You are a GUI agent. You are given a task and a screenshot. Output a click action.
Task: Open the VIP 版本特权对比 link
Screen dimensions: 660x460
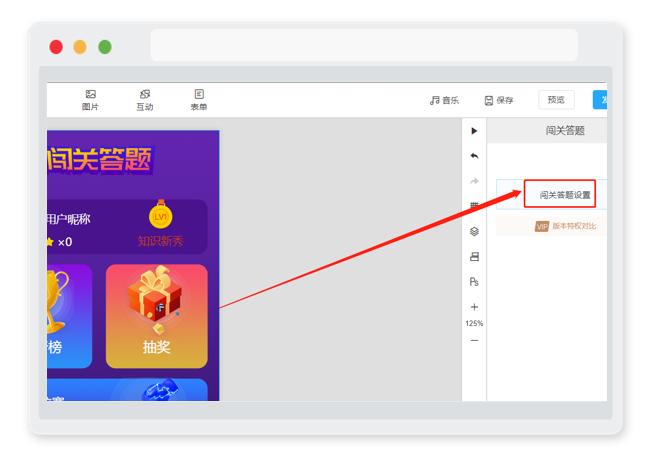tap(565, 226)
